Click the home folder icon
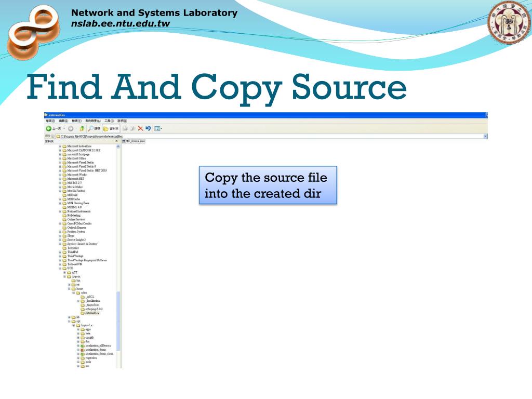This screenshot has width=532, height=399. 73,289
